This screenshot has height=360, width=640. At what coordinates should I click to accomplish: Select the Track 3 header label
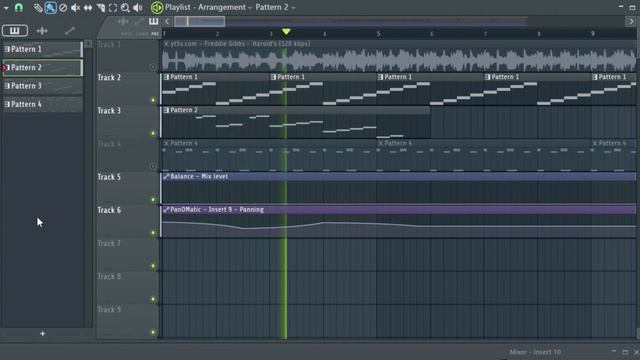[x=109, y=111]
